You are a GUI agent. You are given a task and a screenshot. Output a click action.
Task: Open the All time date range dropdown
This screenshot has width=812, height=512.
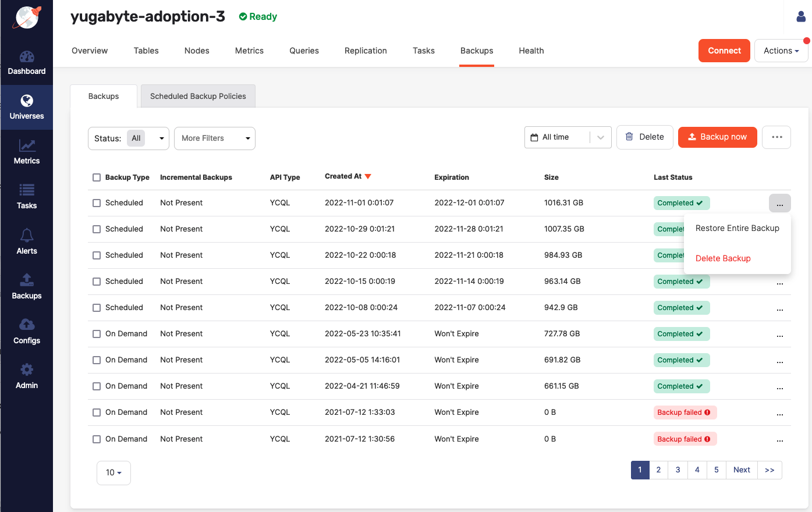tap(568, 137)
